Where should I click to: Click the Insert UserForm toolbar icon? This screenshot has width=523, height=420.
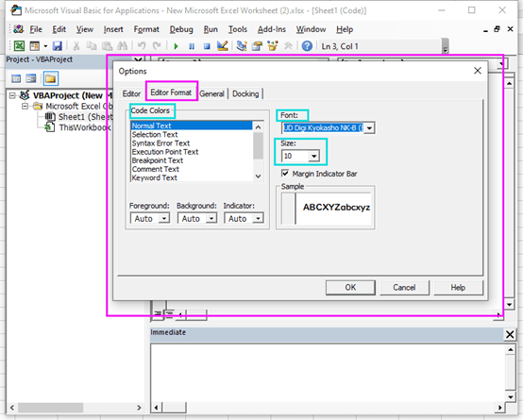click(34, 46)
